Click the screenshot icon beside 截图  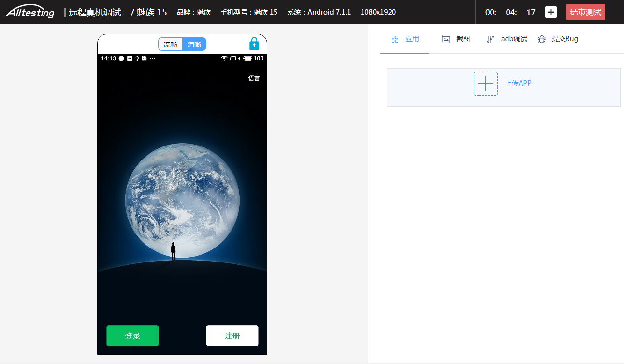pos(446,39)
